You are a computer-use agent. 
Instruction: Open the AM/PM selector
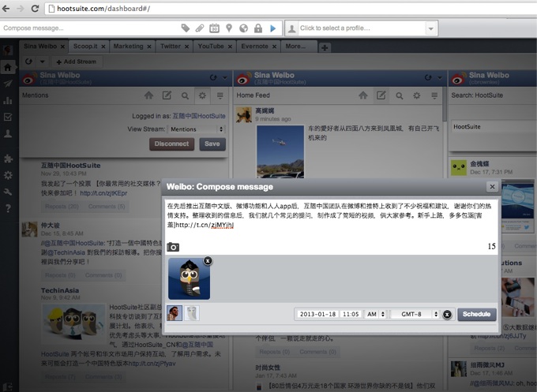tap(375, 314)
